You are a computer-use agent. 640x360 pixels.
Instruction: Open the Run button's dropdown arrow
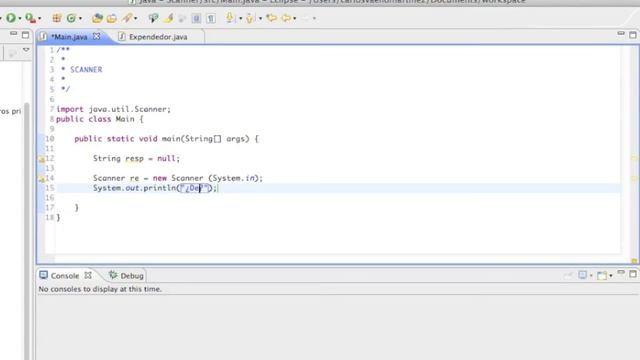click(x=20, y=18)
